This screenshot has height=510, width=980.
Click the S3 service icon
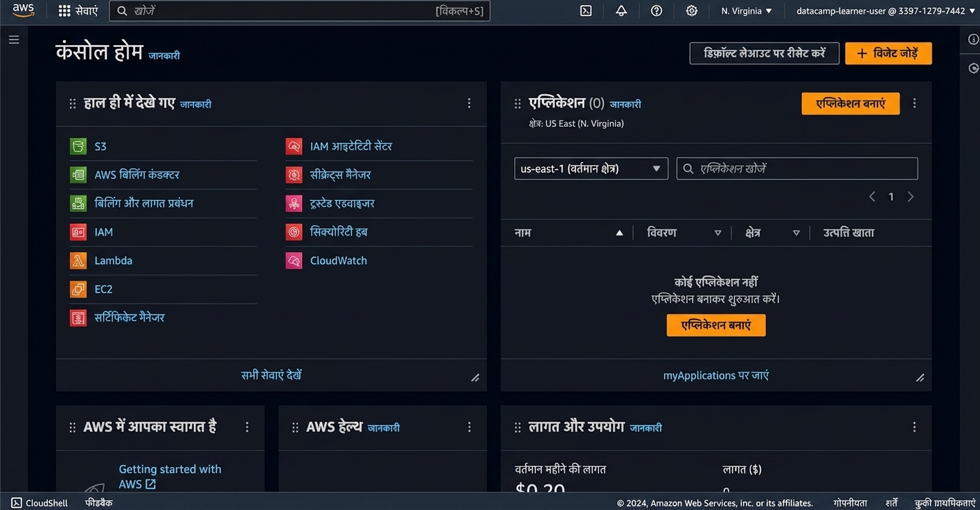(x=78, y=146)
